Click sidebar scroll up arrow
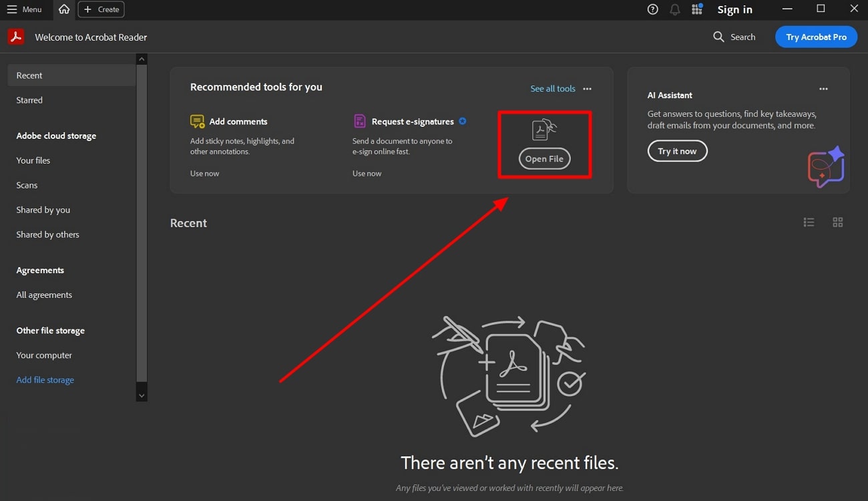This screenshot has height=501, width=868. coord(142,59)
